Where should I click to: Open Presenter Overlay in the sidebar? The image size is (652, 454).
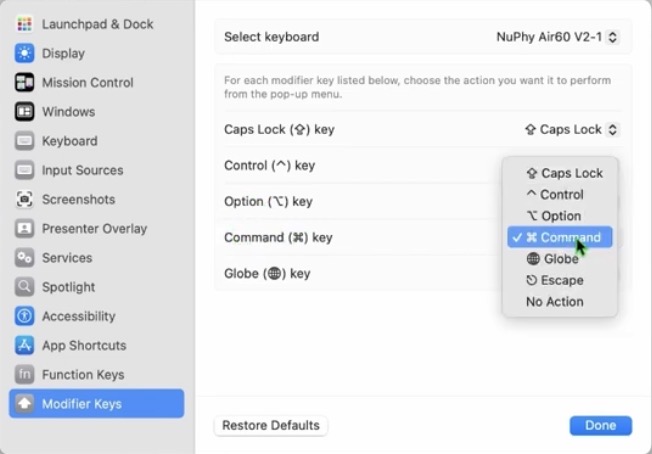click(x=94, y=228)
